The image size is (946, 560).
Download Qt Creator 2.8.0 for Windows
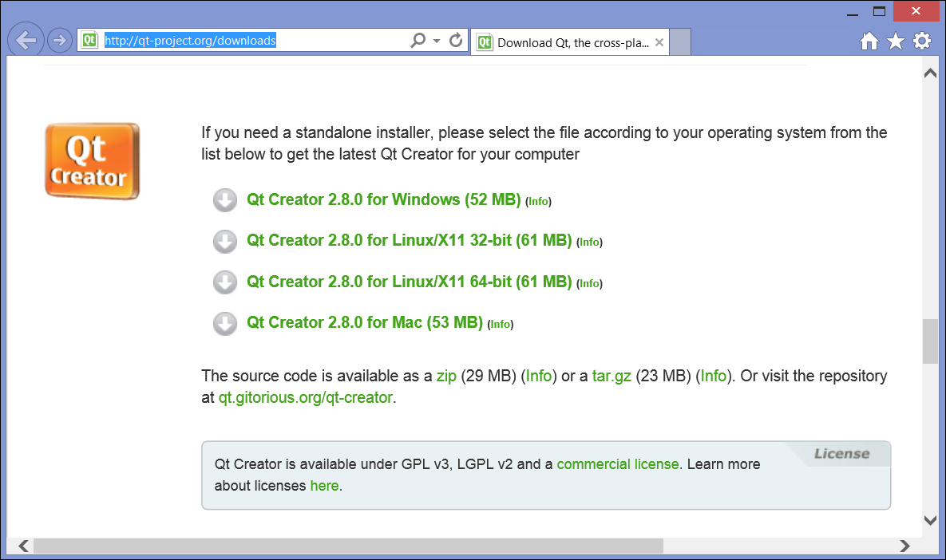[384, 199]
